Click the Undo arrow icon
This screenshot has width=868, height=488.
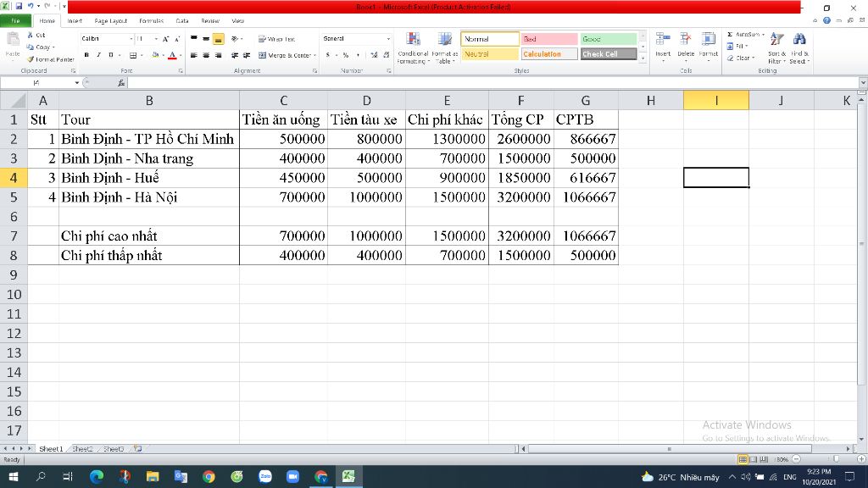pos(31,6)
